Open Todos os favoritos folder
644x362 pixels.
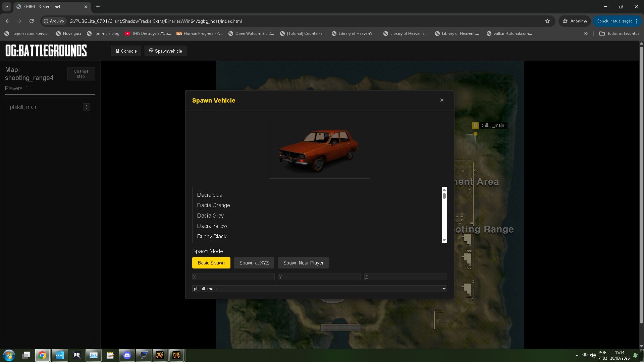619,34
